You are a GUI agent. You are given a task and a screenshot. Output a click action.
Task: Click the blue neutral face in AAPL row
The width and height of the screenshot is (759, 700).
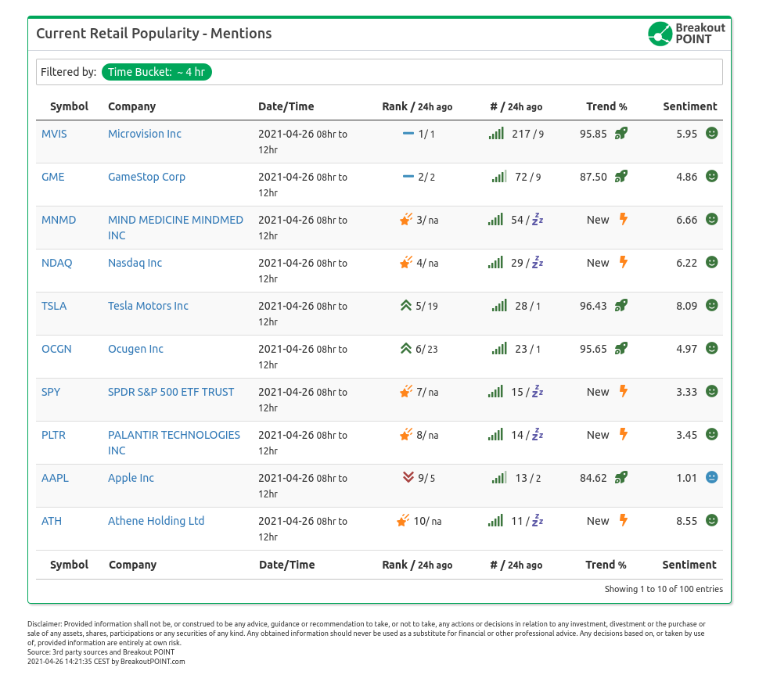click(x=711, y=478)
